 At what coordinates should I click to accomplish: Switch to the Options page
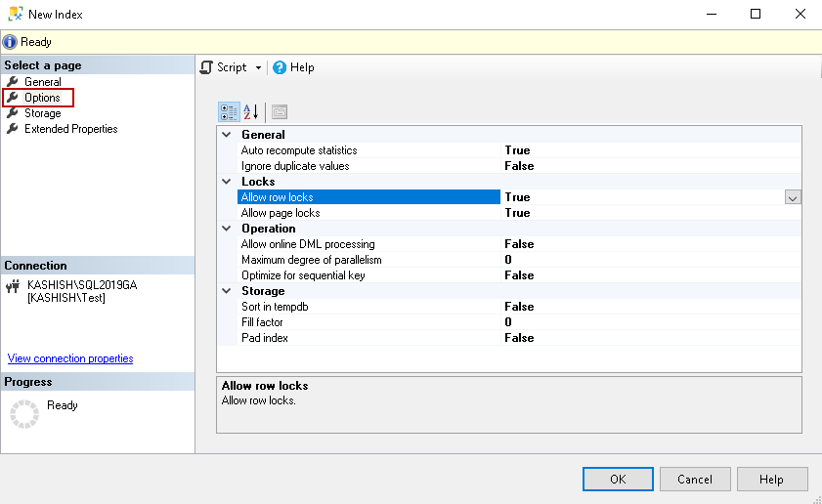coord(42,98)
